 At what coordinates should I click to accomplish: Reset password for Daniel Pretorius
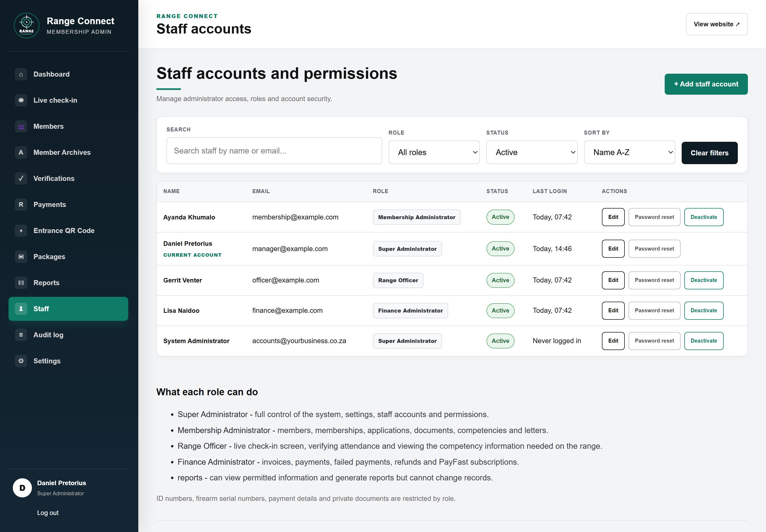654,249
